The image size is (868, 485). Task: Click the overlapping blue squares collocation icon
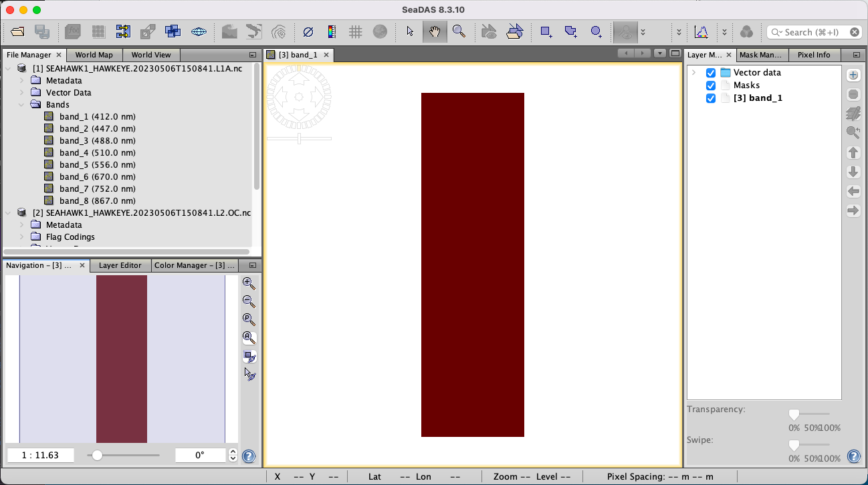[173, 31]
